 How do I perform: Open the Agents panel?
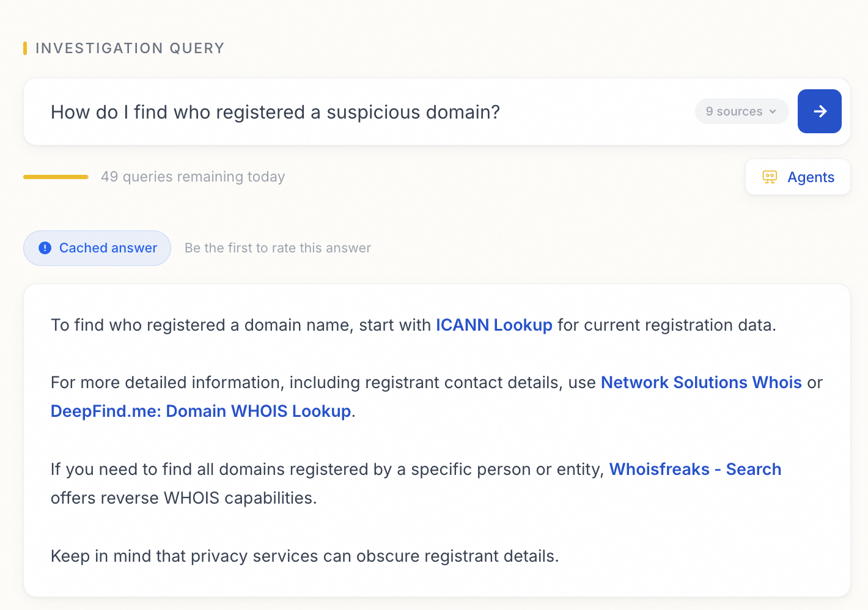tap(797, 177)
